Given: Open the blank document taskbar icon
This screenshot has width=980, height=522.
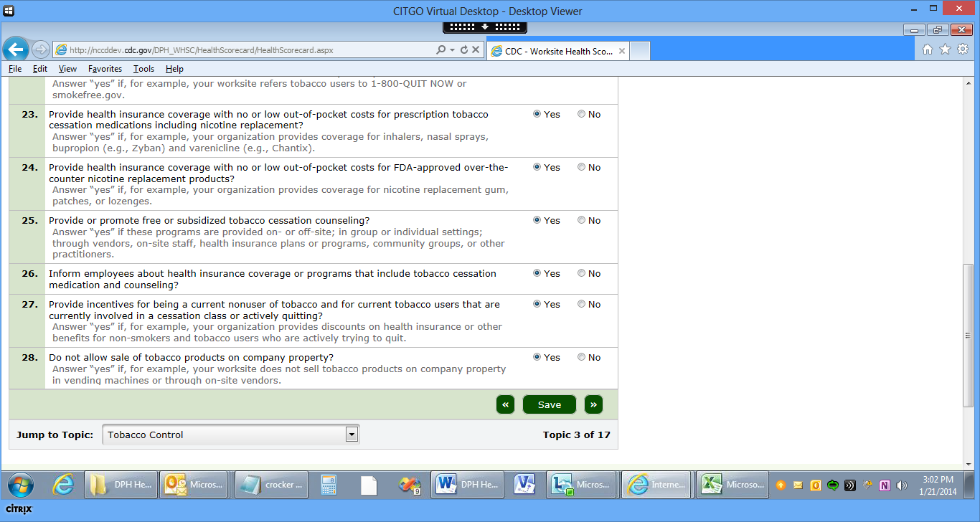Looking at the screenshot, I should [369, 485].
